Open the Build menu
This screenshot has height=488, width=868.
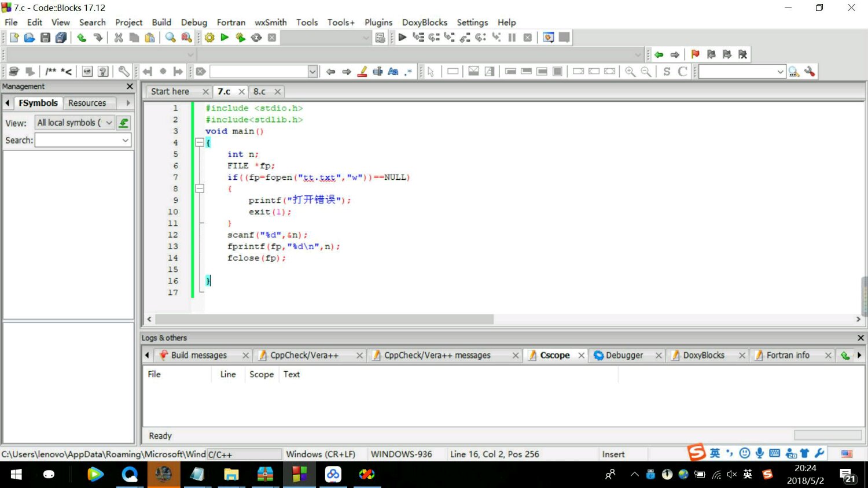point(161,22)
